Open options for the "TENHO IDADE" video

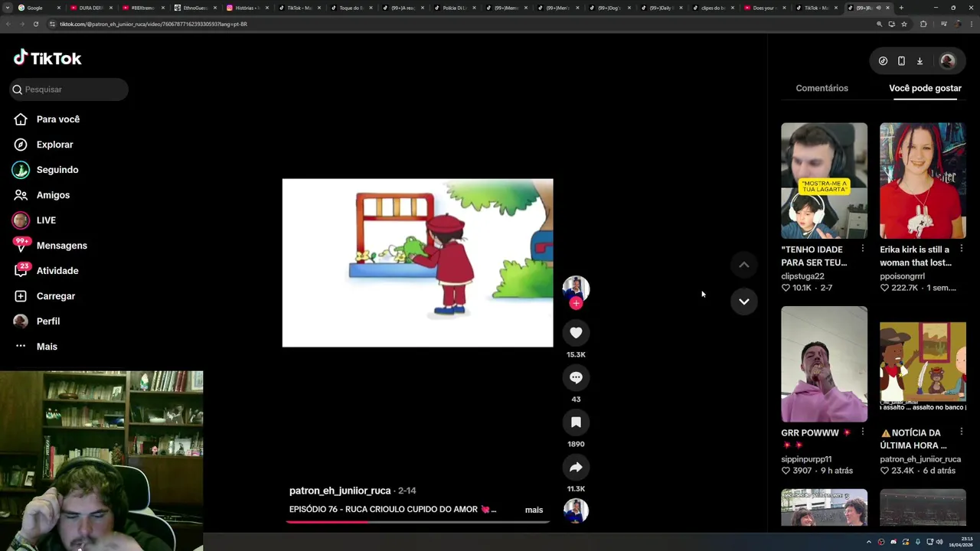click(862, 249)
